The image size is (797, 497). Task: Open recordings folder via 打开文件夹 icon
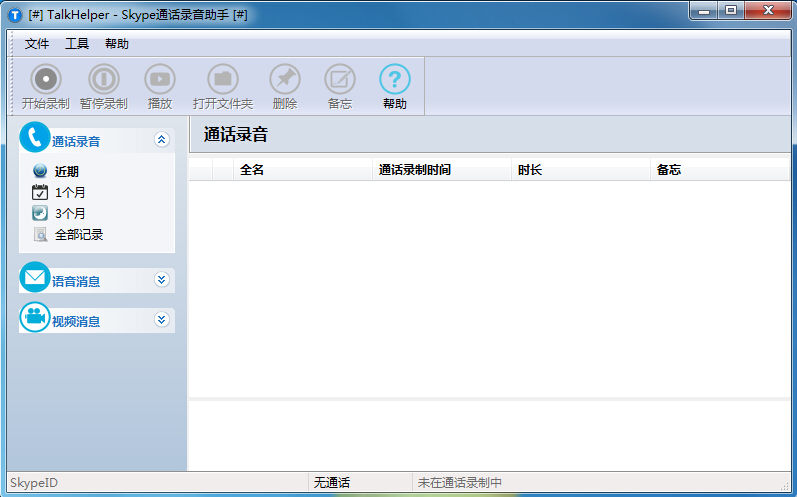coord(223,79)
